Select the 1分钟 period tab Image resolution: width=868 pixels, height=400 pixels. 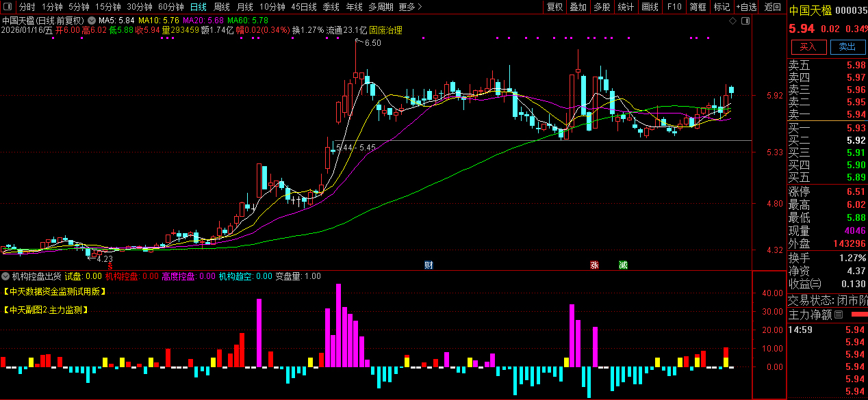pyautogui.click(x=52, y=7)
